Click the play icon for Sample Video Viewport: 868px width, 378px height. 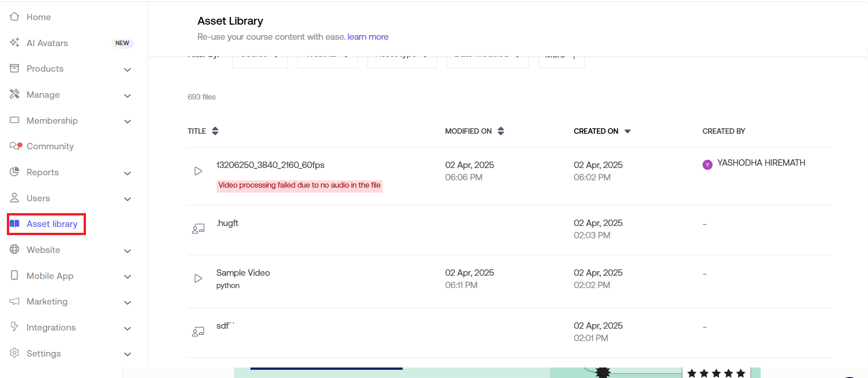point(198,278)
